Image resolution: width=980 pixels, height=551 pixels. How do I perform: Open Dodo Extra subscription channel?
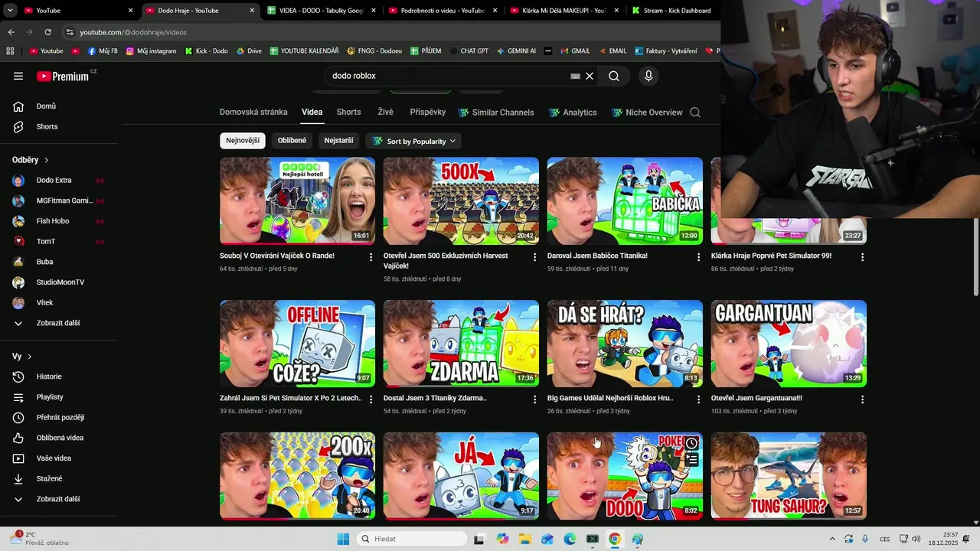pos(58,181)
